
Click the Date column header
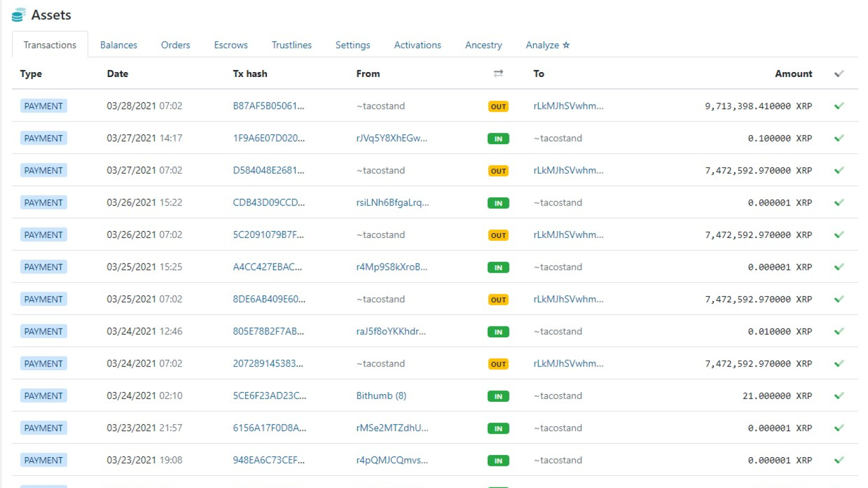click(x=117, y=74)
